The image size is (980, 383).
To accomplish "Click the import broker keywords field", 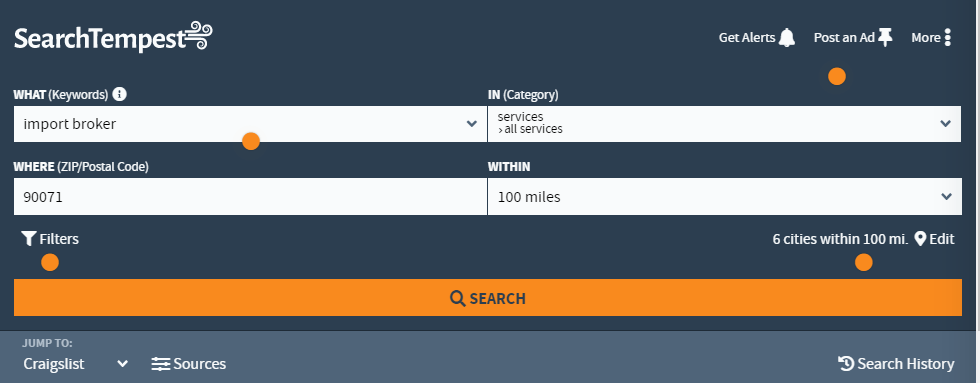I will click(x=250, y=124).
